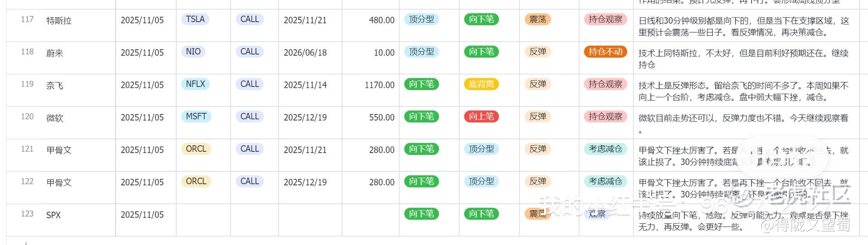The height and width of the screenshot is (245, 868).
Task: Click the SPX name cell
Action: click(x=53, y=215)
